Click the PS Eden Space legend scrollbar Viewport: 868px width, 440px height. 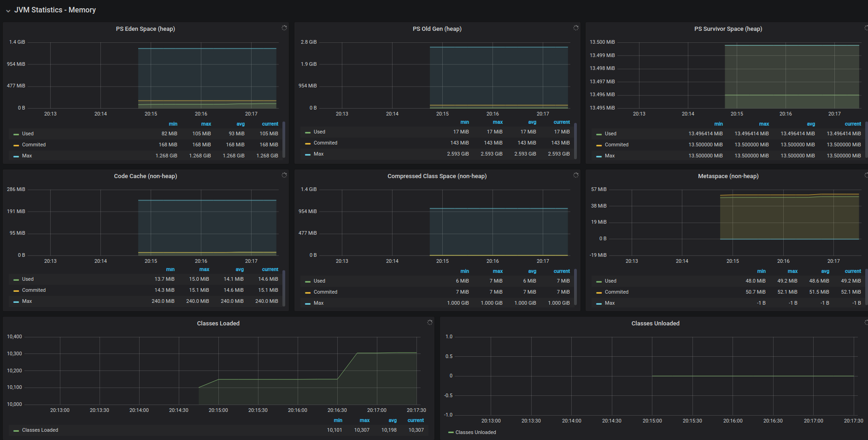coord(284,139)
